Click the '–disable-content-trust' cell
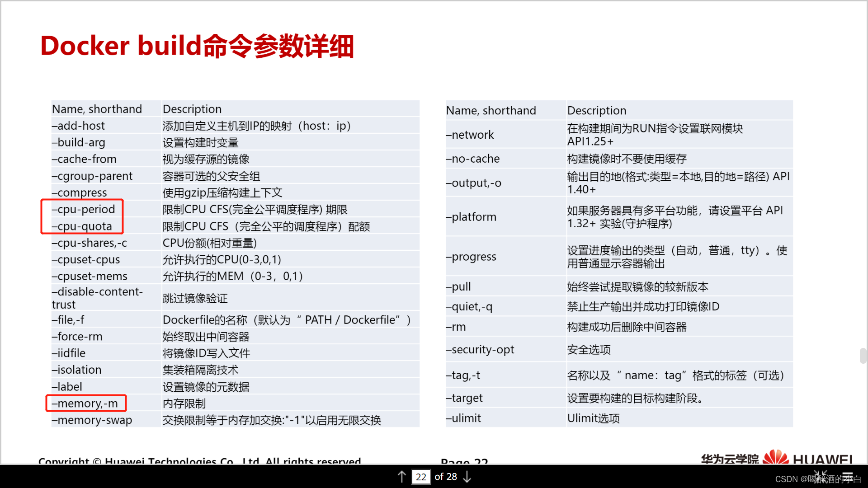Image resolution: width=868 pixels, height=488 pixels. coord(106,298)
